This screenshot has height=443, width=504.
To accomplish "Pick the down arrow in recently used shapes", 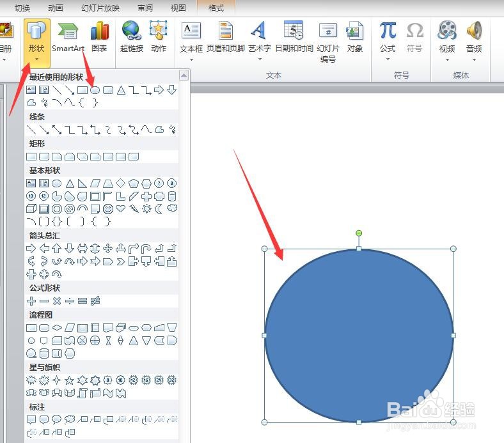I will click(x=172, y=90).
